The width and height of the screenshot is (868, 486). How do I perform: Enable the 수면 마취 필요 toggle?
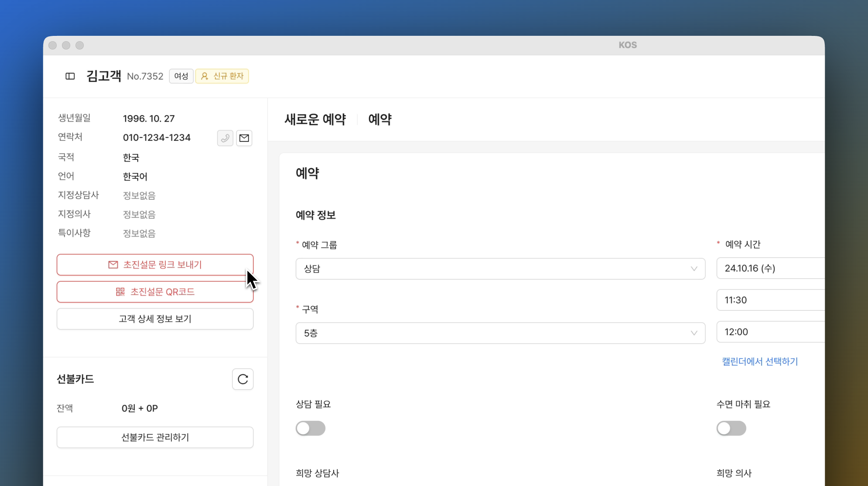[x=731, y=428]
